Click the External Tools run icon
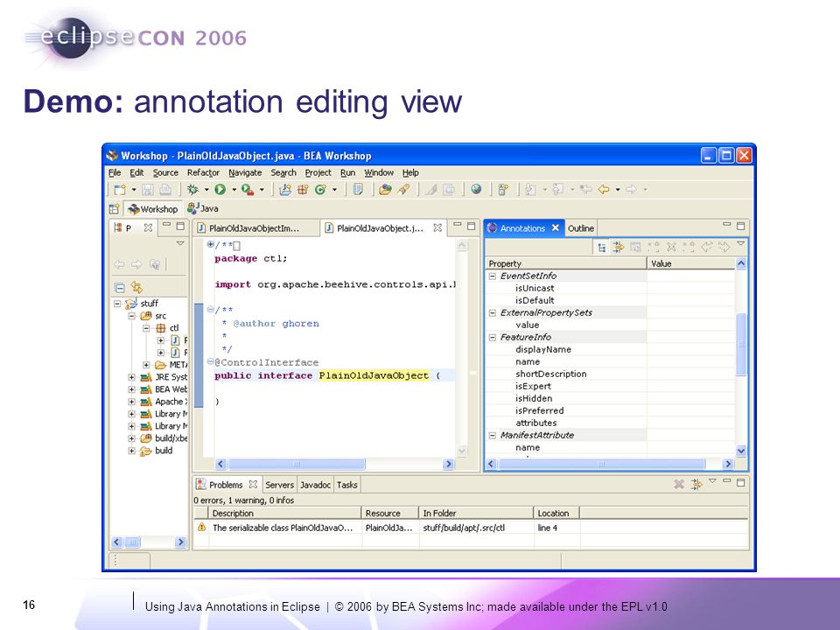The width and height of the screenshot is (840, 630). [x=247, y=190]
